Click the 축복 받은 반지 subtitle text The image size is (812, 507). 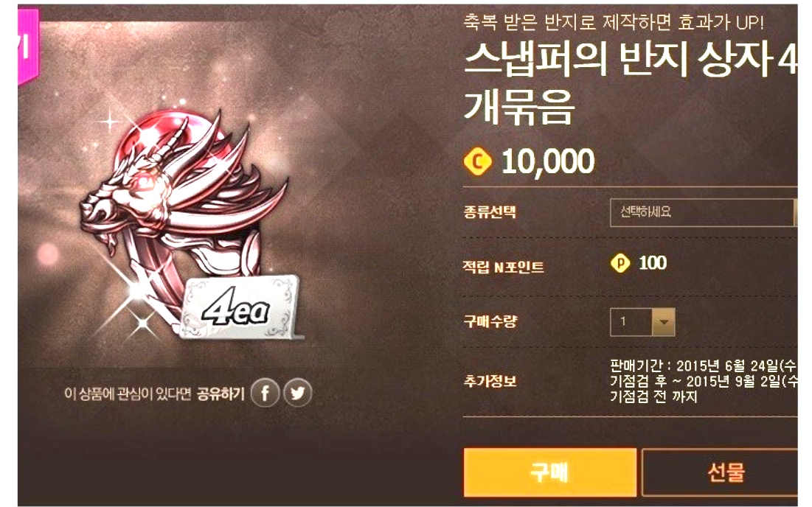coord(613,21)
